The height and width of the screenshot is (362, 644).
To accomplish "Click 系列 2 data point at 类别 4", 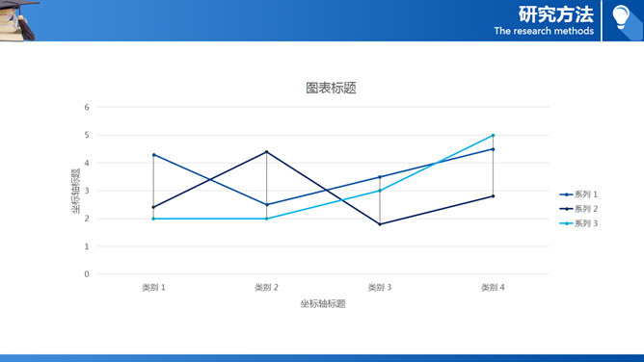I will coord(493,196).
